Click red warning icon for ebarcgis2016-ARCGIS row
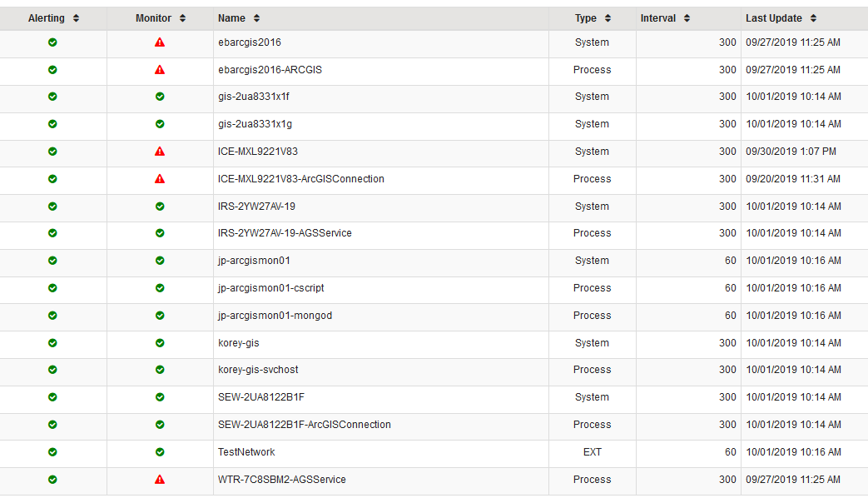Screen dimensions: 868x498 point(160,70)
